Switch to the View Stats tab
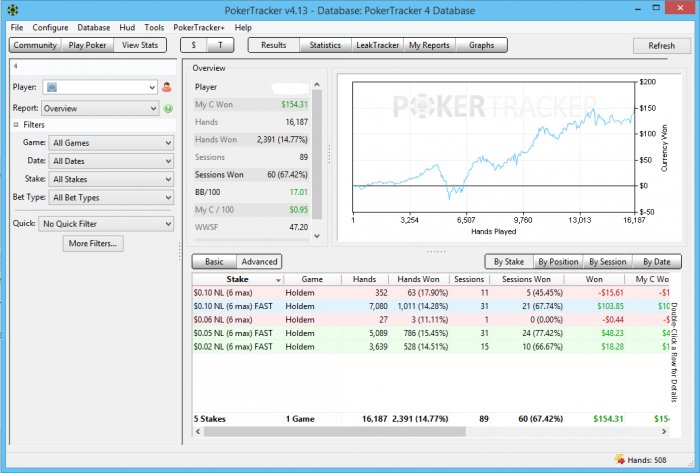Screen dimensions: 700x473 (140, 45)
